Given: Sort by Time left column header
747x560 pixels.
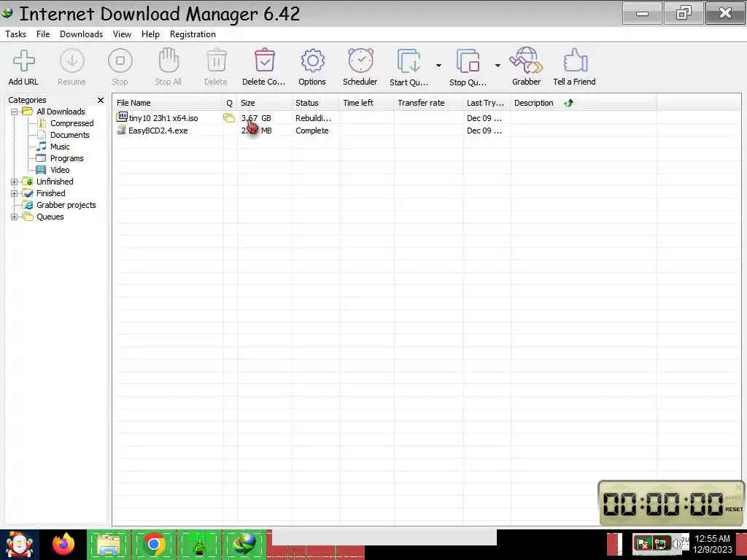Looking at the screenshot, I should 367,103.
